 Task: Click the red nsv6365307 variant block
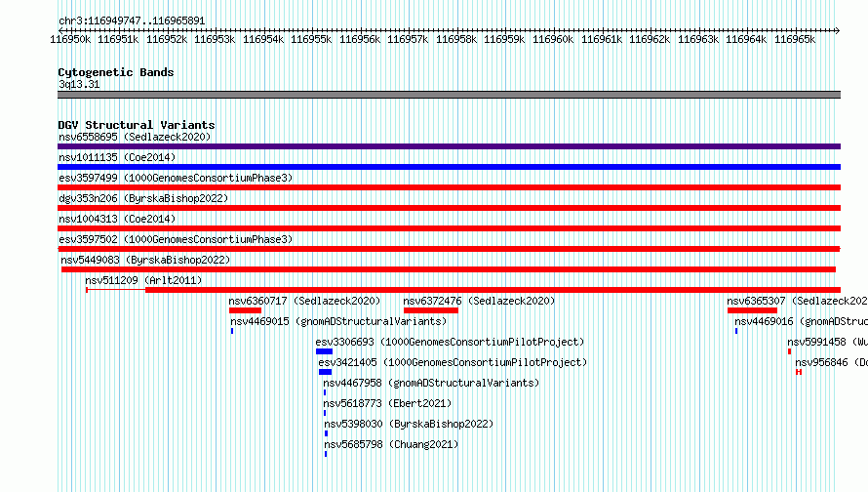[752, 310]
